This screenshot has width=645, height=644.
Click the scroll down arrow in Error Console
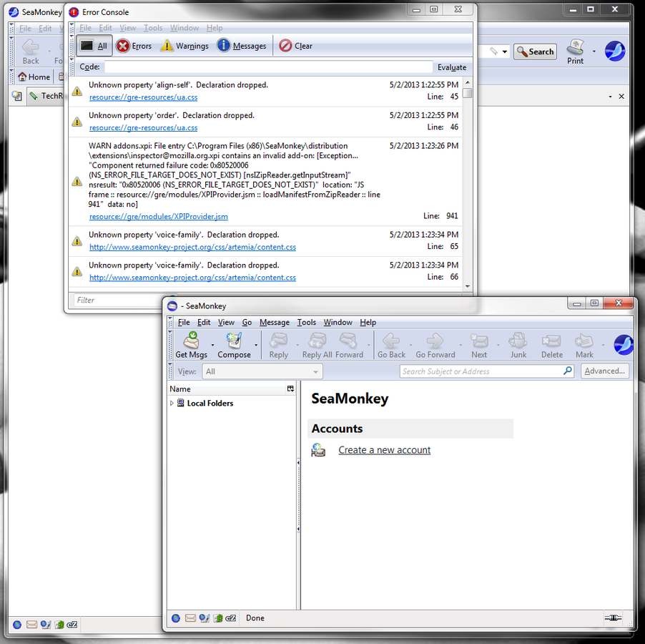coord(467,286)
